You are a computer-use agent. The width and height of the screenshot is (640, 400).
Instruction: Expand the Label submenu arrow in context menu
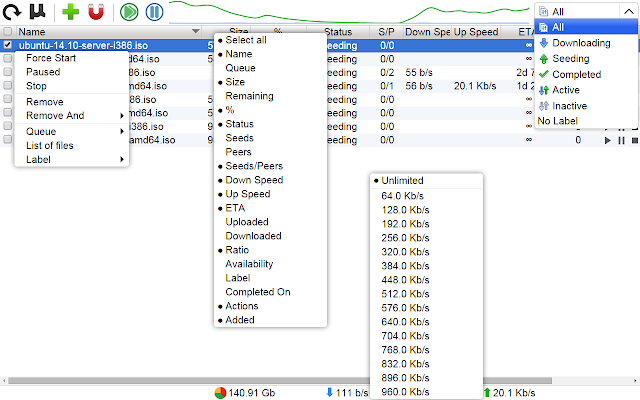coord(122,160)
